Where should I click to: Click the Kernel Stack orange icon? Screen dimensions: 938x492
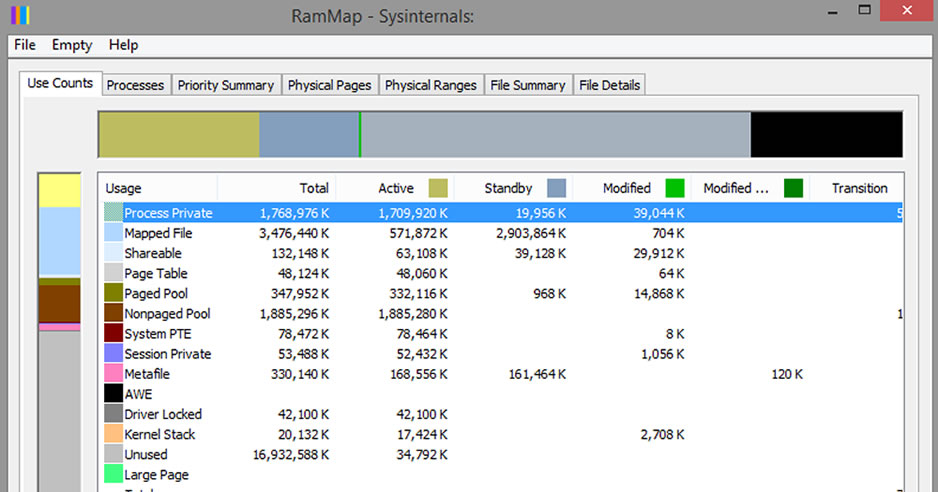pyautogui.click(x=113, y=434)
